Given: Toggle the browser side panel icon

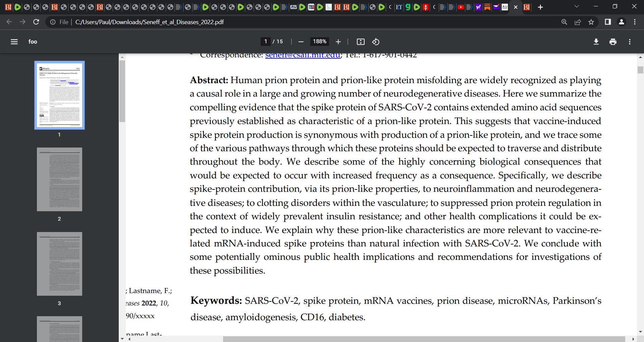Looking at the screenshot, I should [x=608, y=22].
